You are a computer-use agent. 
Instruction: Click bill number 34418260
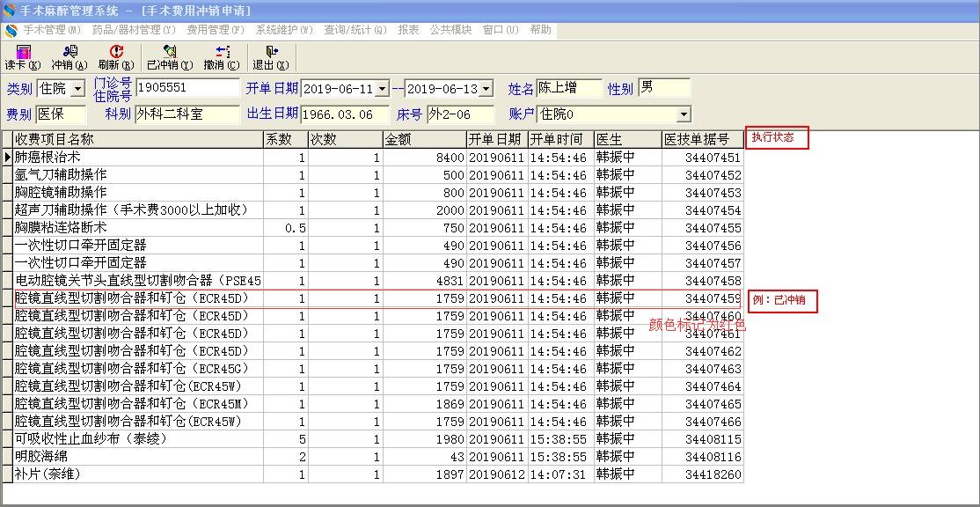click(703, 474)
